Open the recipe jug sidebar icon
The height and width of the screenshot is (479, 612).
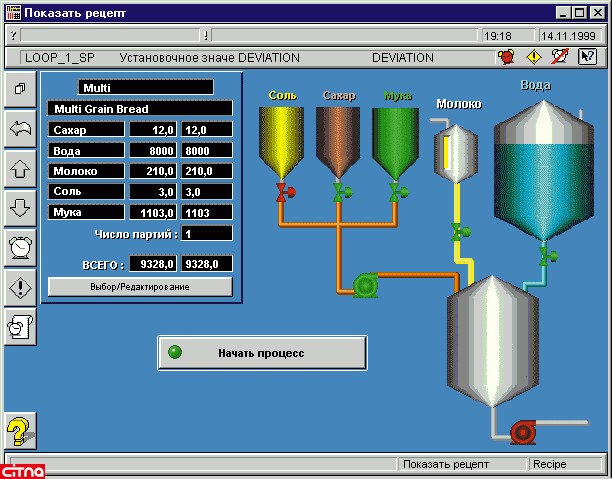click(x=19, y=326)
